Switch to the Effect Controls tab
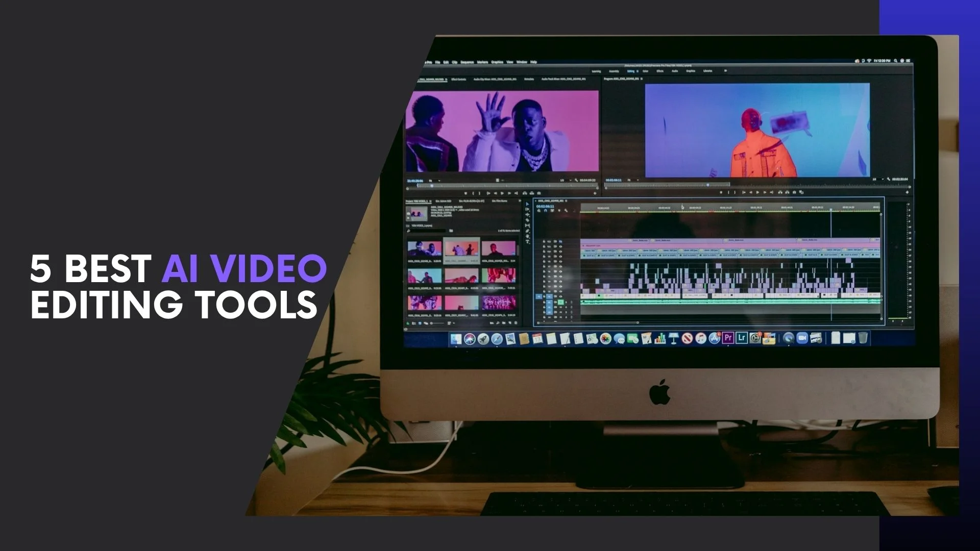This screenshot has width=980, height=551. tap(458, 79)
